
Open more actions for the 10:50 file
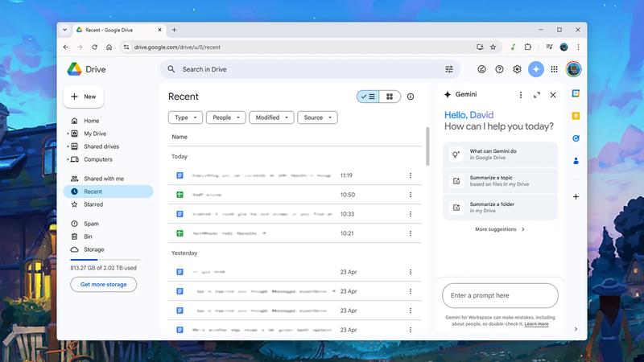tap(411, 195)
